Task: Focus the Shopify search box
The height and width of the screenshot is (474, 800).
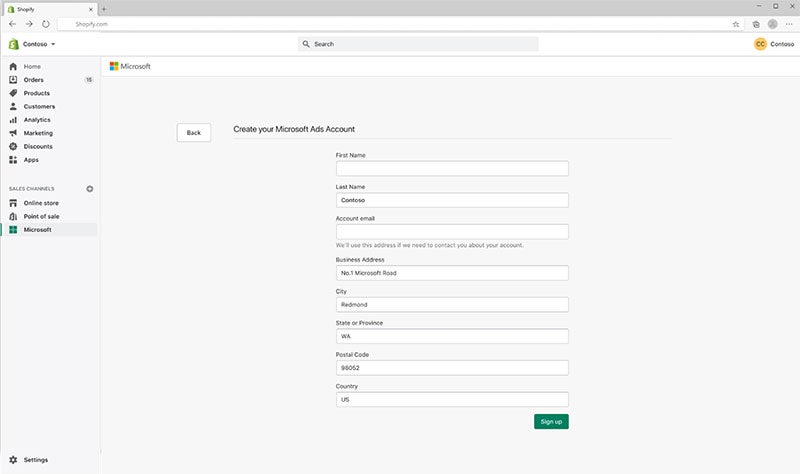Action: pyautogui.click(x=418, y=44)
